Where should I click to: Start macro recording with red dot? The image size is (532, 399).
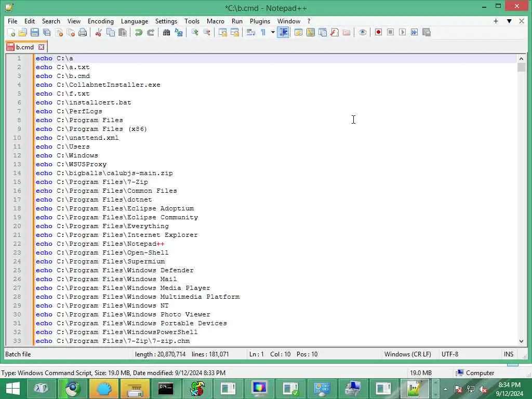coord(378,32)
